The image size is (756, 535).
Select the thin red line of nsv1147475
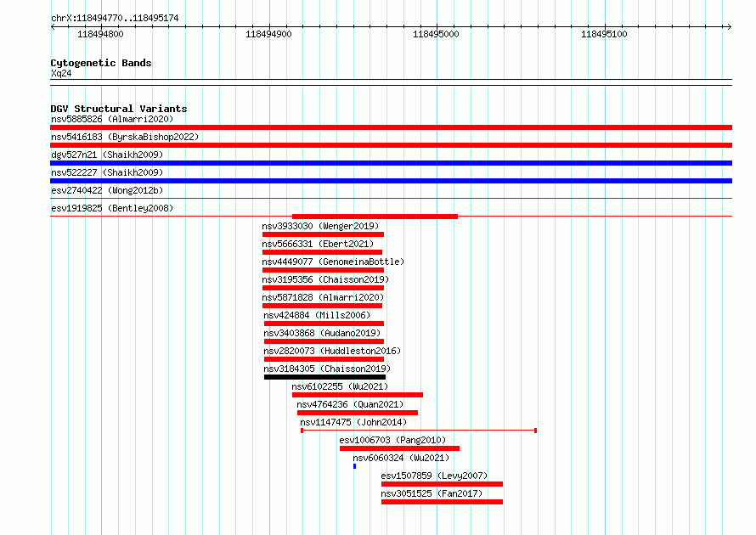point(419,431)
